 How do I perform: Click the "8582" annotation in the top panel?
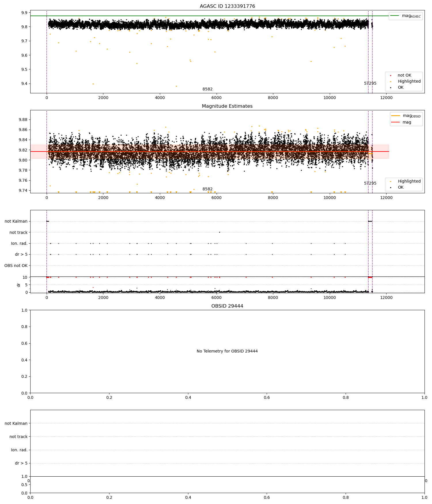pyautogui.click(x=207, y=89)
